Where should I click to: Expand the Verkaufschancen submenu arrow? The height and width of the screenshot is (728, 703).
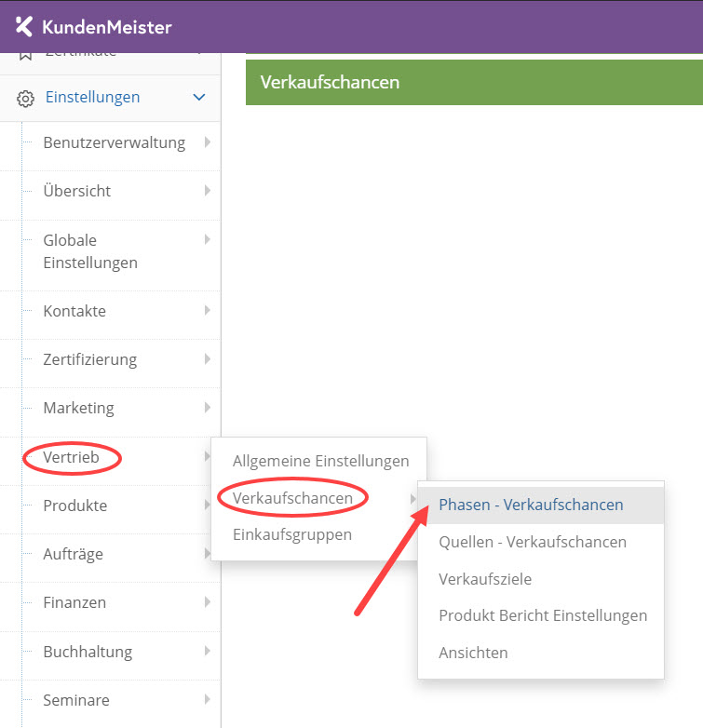coord(412,499)
